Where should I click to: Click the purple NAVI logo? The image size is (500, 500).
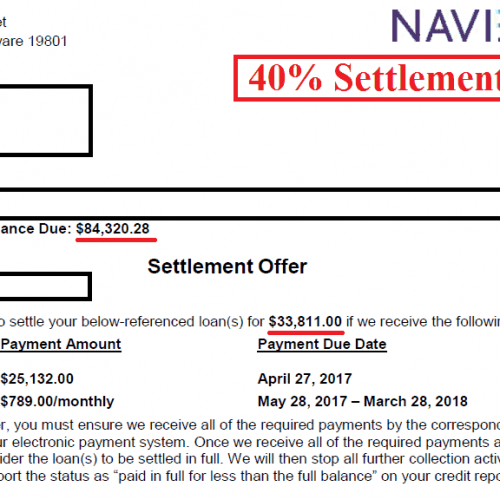446,26
